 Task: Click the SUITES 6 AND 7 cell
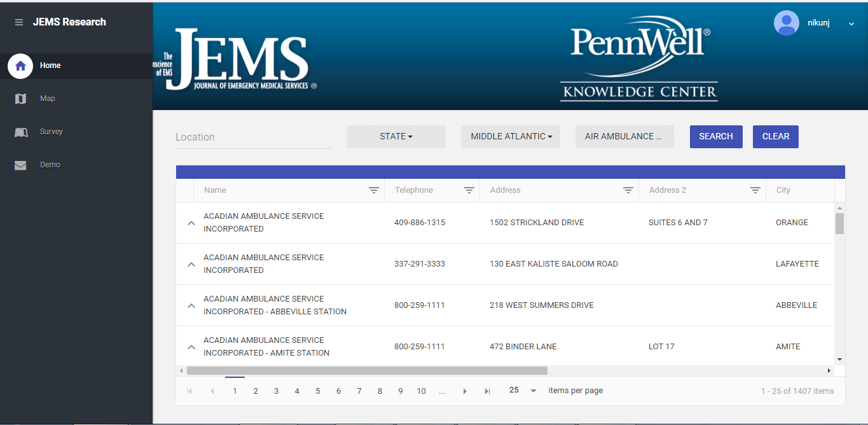click(678, 223)
